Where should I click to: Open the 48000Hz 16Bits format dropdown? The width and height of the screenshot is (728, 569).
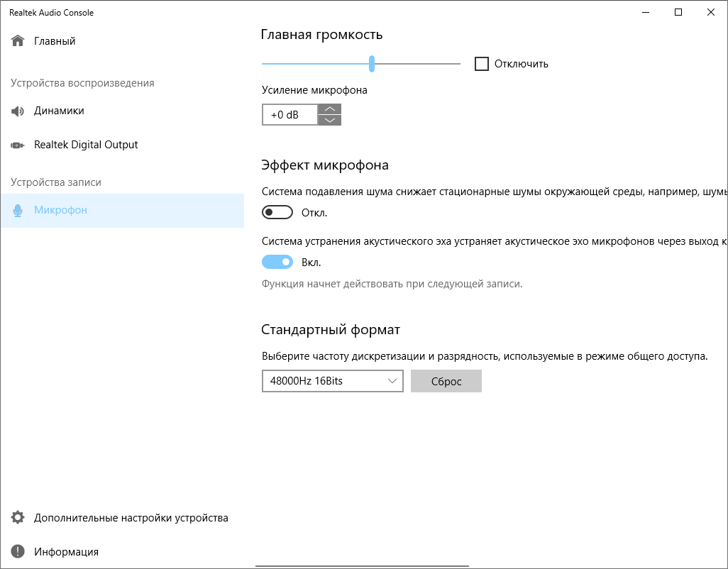[332, 381]
